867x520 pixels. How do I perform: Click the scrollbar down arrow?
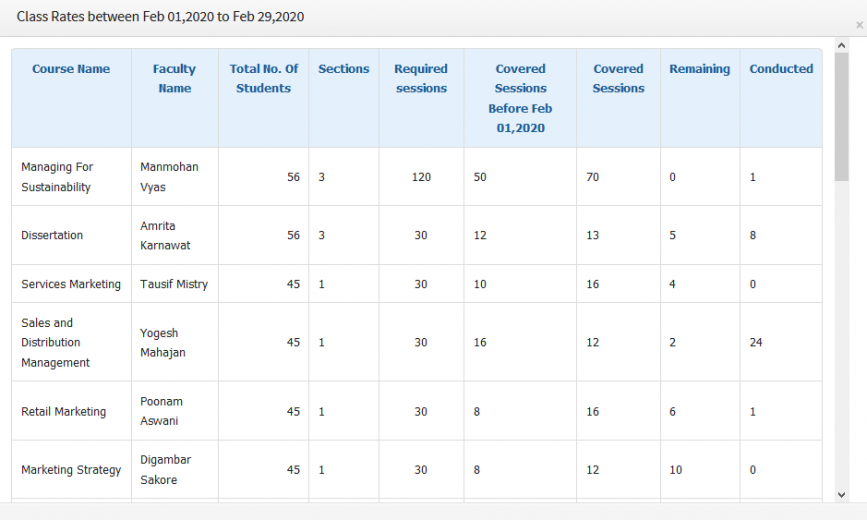tap(842, 495)
